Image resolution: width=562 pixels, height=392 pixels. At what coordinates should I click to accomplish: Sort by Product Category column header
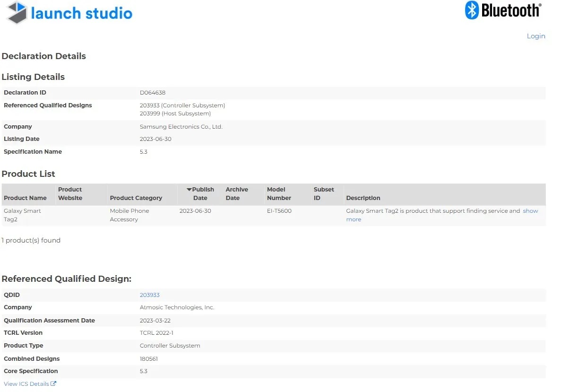coord(136,198)
